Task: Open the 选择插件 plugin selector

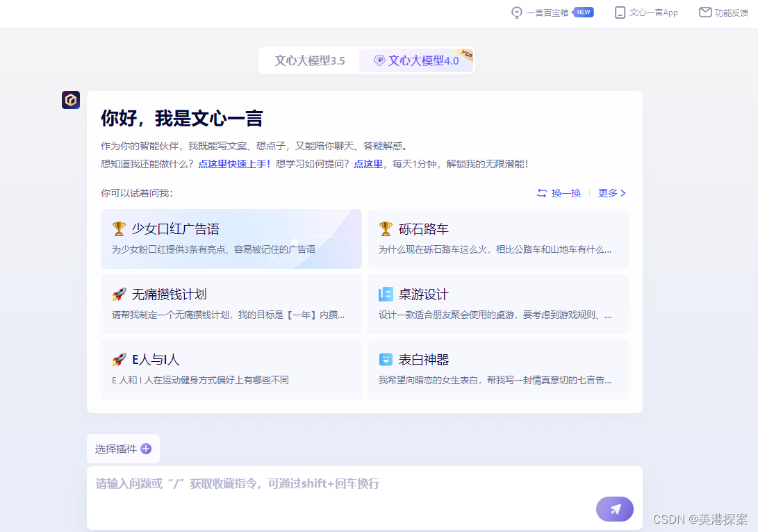Action: coord(123,449)
